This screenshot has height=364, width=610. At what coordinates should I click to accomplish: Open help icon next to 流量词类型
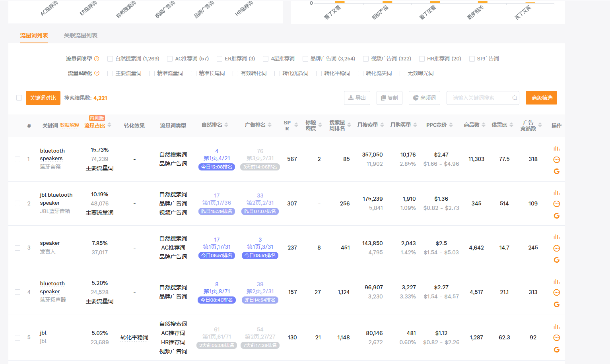coord(97,58)
